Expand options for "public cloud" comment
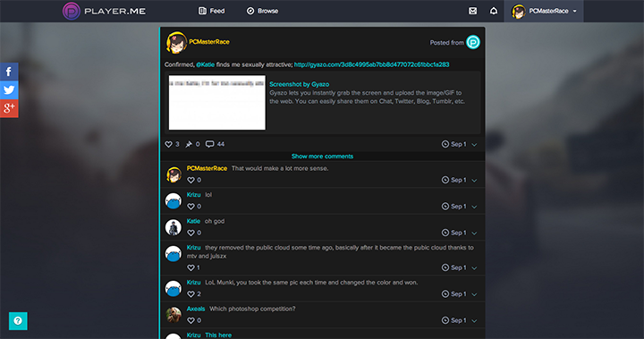This screenshot has width=644, height=339. tap(474, 268)
